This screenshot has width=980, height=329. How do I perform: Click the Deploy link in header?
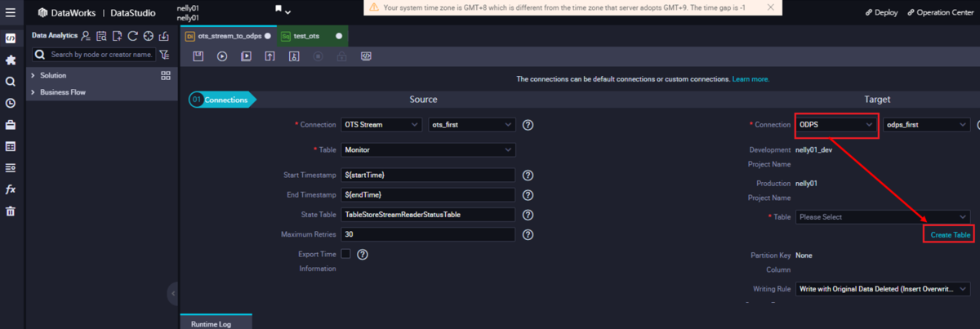click(880, 13)
